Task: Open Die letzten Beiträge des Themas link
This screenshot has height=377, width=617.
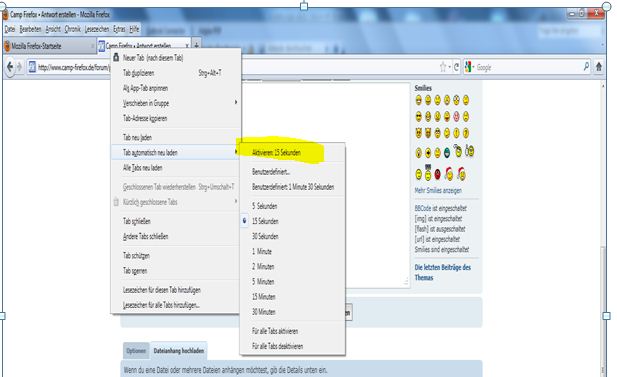Action: (443, 272)
